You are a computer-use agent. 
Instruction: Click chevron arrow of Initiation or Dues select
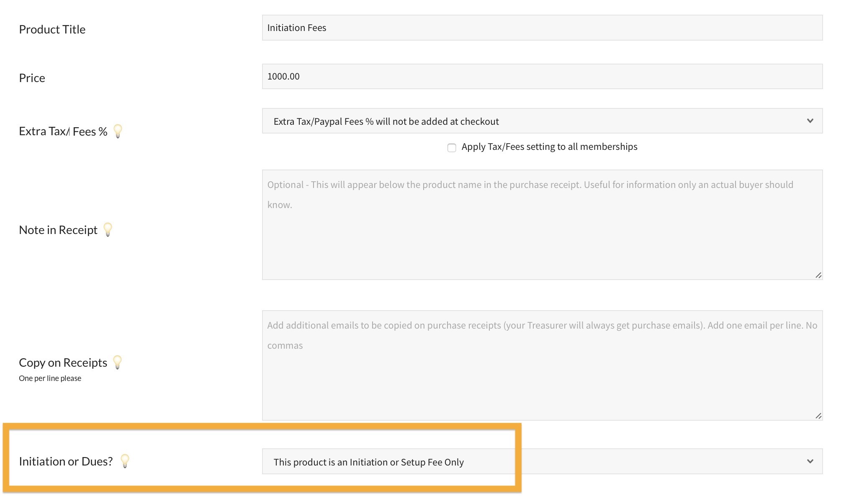click(x=810, y=461)
